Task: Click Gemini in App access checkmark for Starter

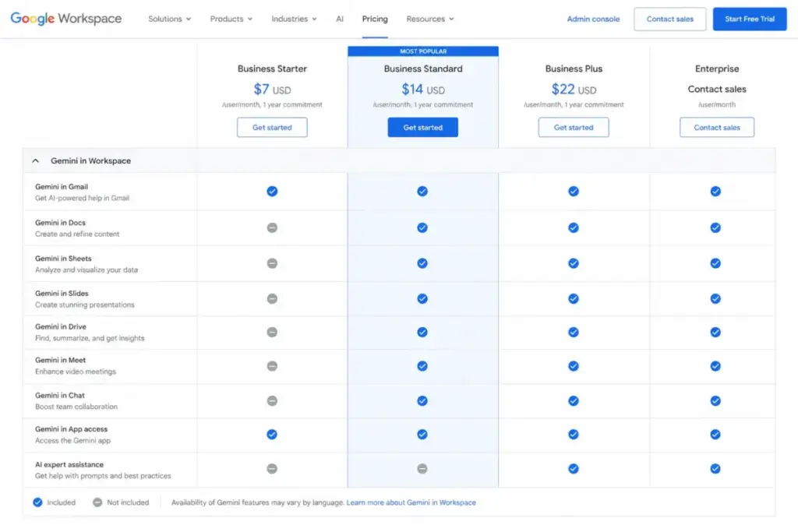Action: click(272, 435)
